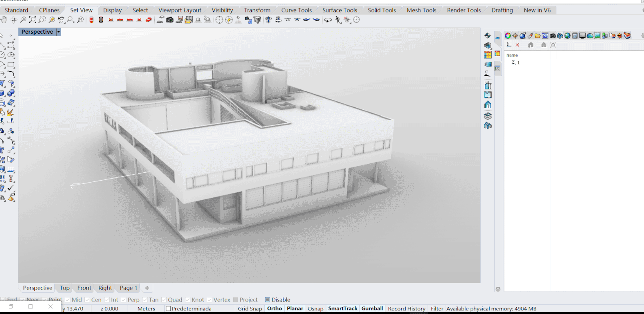Select the Ellipse tool in left sidebar
644x314 pixels.
click(11, 54)
